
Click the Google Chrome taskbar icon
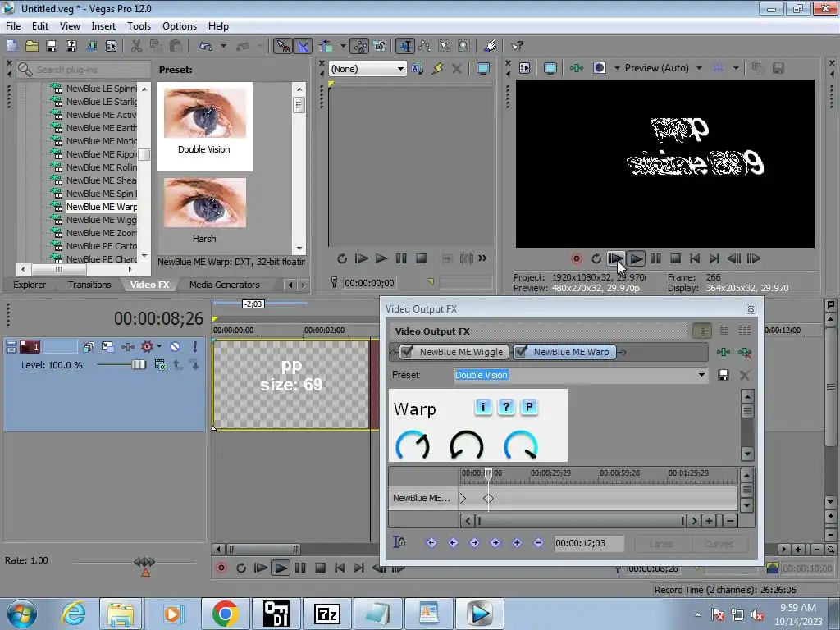tap(225, 614)
